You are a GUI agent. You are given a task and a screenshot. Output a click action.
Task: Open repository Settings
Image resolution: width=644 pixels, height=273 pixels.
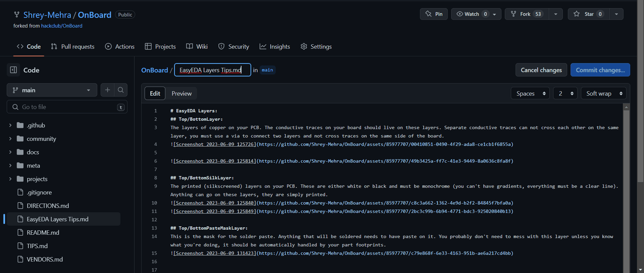(316, 46)
